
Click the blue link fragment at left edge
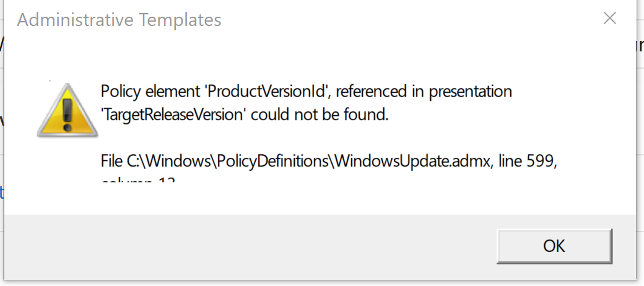coord(2,192)
